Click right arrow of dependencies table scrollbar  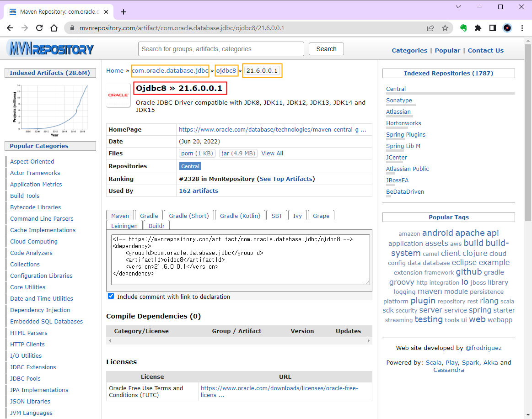click(x=368, y=340)
